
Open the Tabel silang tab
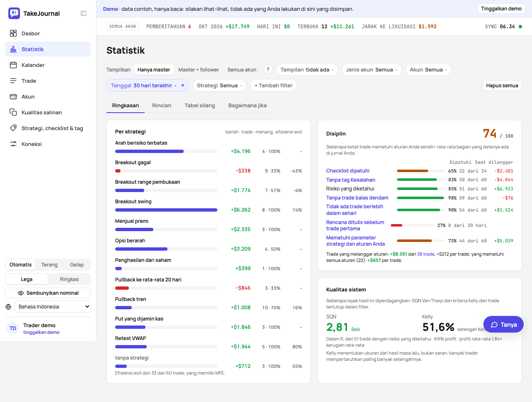[200, 106]
